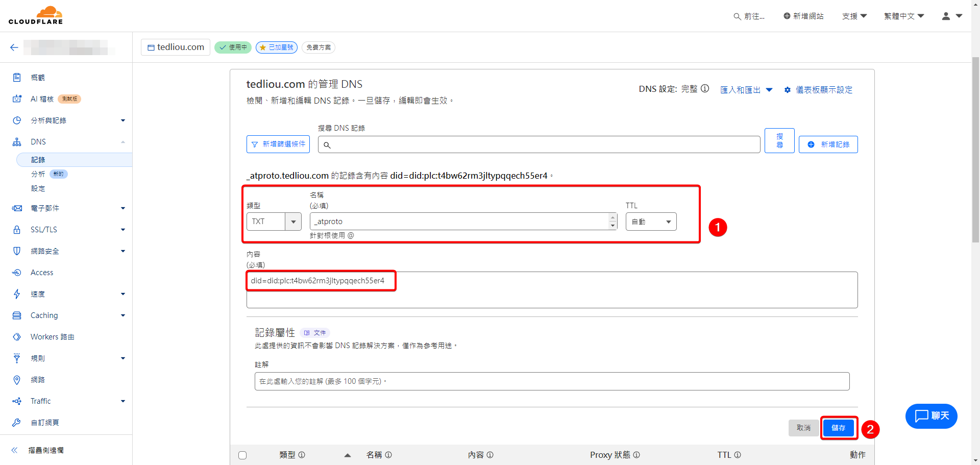Click the 新增記錄 button

[x=828, y=144]
